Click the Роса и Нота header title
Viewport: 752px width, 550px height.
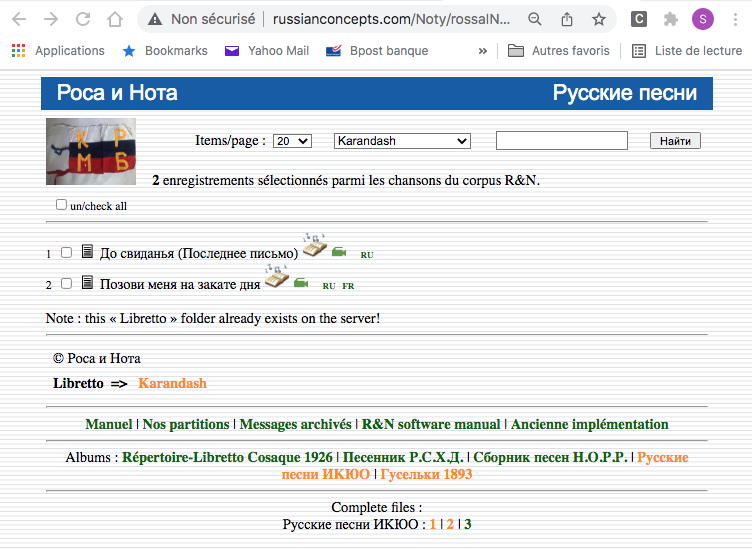[x=117, y=93]
